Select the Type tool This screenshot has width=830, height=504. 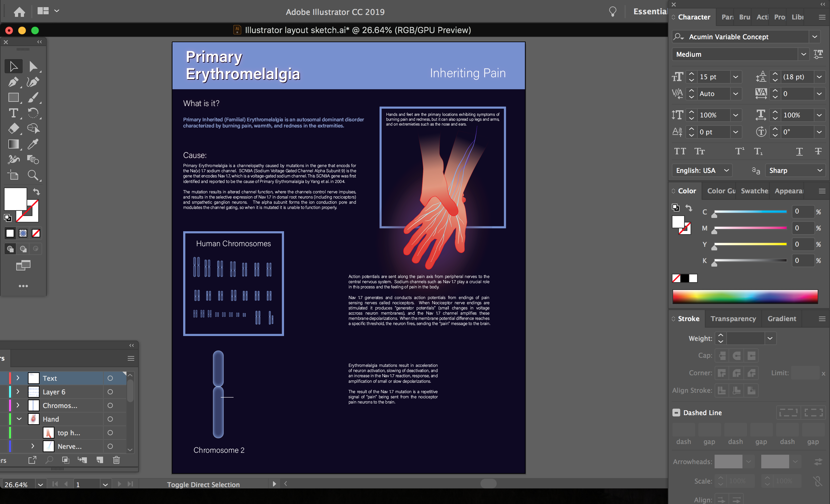[14, 114]
